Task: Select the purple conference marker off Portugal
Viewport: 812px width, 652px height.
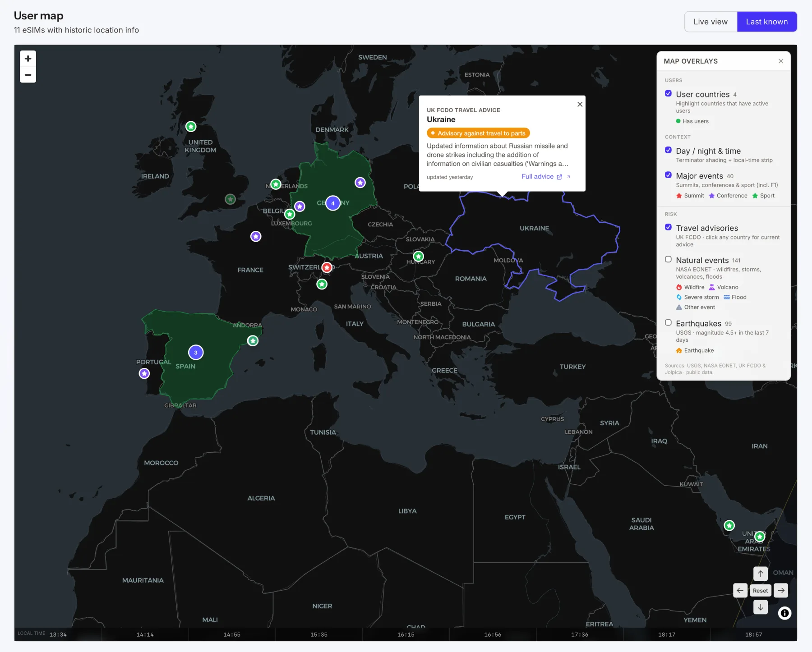Action: [x=144, y=373]
